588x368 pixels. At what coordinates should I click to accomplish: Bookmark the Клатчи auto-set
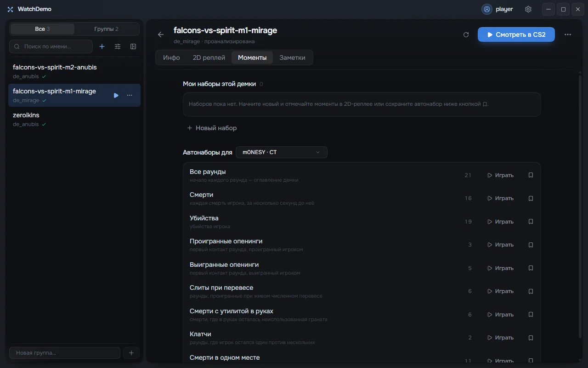click(531, 338)
